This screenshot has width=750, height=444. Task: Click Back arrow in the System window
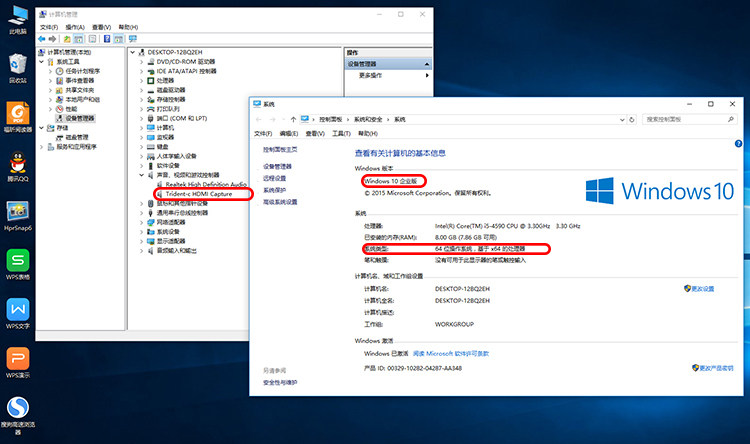pyautogui.click(x=259, y=120)
